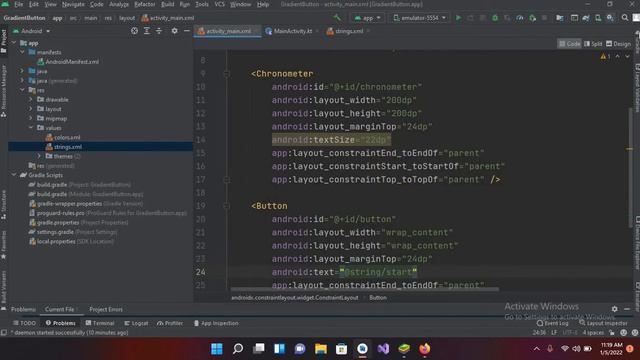640x360 pixels.
Task: Collapse the Gradle Scripts node
Action: coord(15,175)
